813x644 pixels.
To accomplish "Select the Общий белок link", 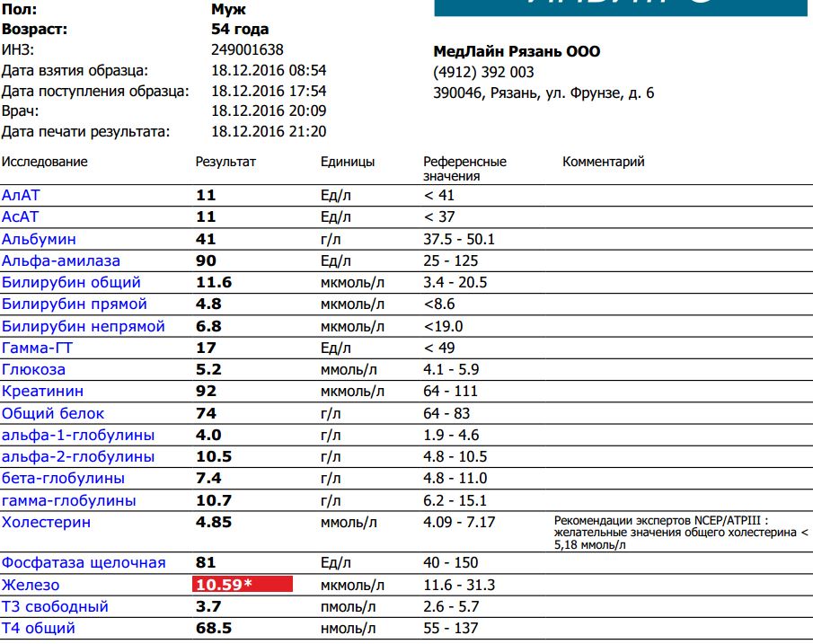I will (x=53, y=413).
